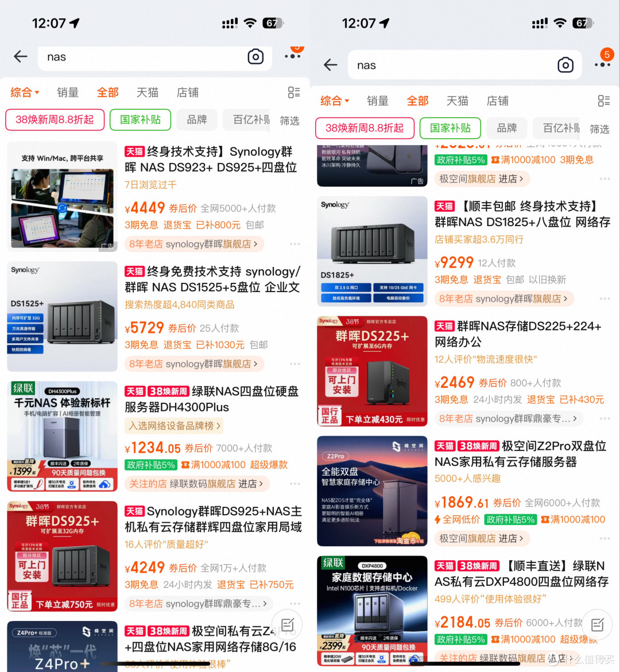Open more dots for DS1825+ item
The image size is (620, 672).
coord(604,299)
